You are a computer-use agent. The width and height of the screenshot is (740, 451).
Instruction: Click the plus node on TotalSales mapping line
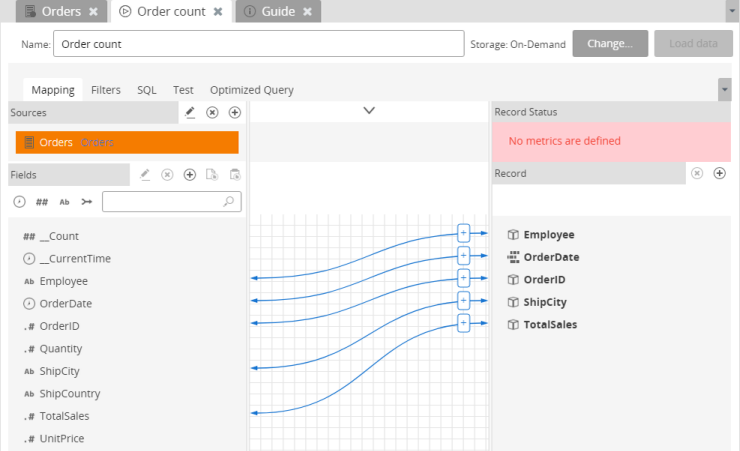463,323
